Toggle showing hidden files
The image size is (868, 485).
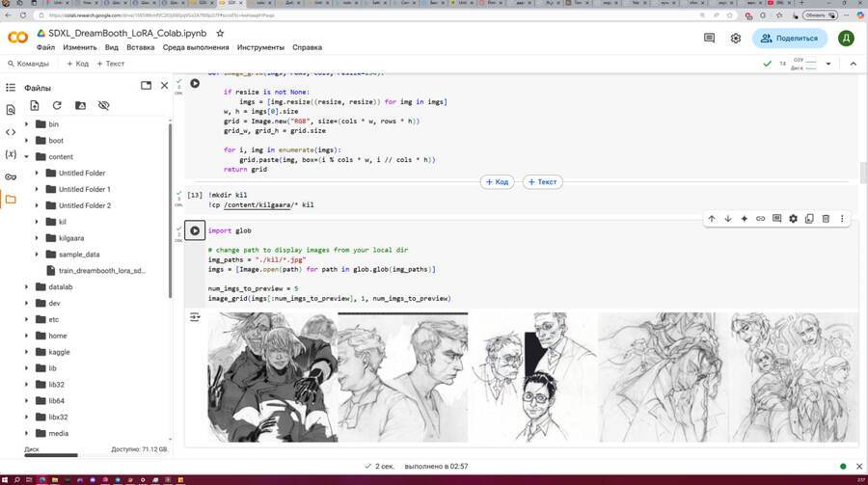pyautogui.click(x=103, y=105)
